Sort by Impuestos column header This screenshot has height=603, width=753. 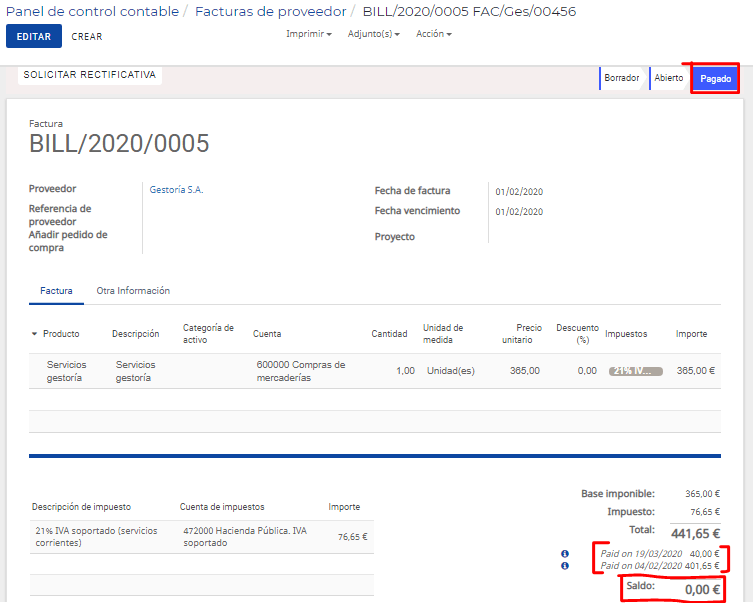[626, 334]
